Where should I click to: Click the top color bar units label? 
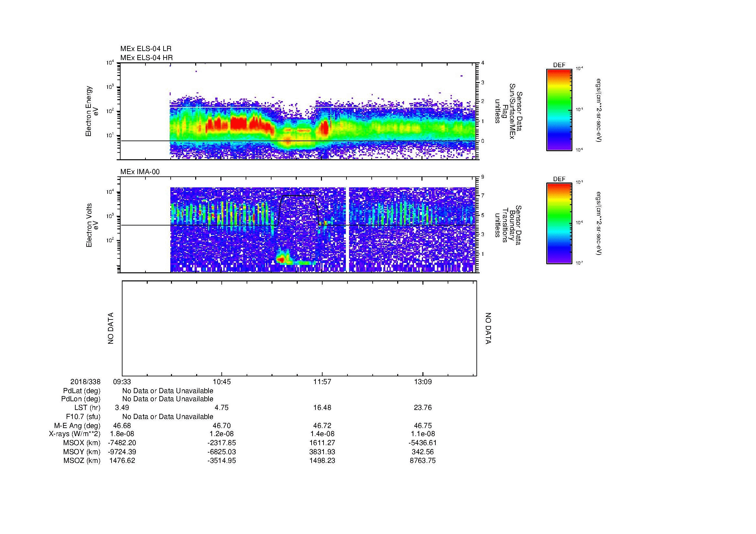pos(599,110)
